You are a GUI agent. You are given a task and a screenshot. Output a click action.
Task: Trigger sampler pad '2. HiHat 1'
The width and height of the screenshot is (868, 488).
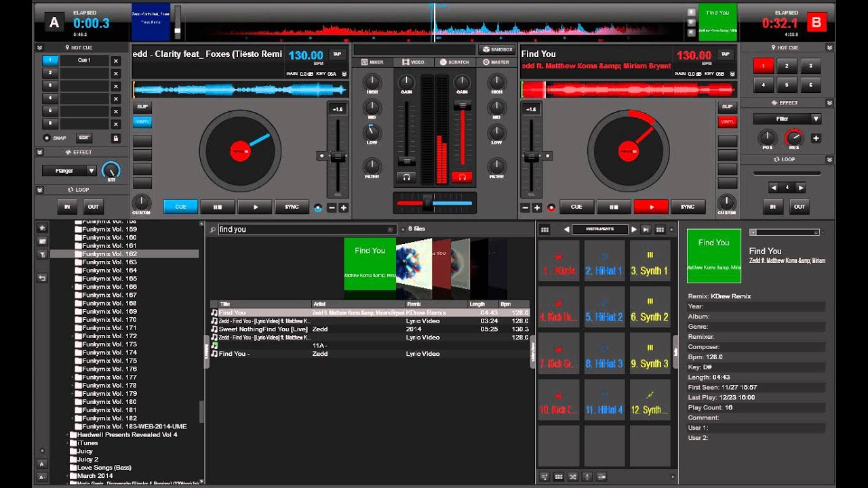604,261
